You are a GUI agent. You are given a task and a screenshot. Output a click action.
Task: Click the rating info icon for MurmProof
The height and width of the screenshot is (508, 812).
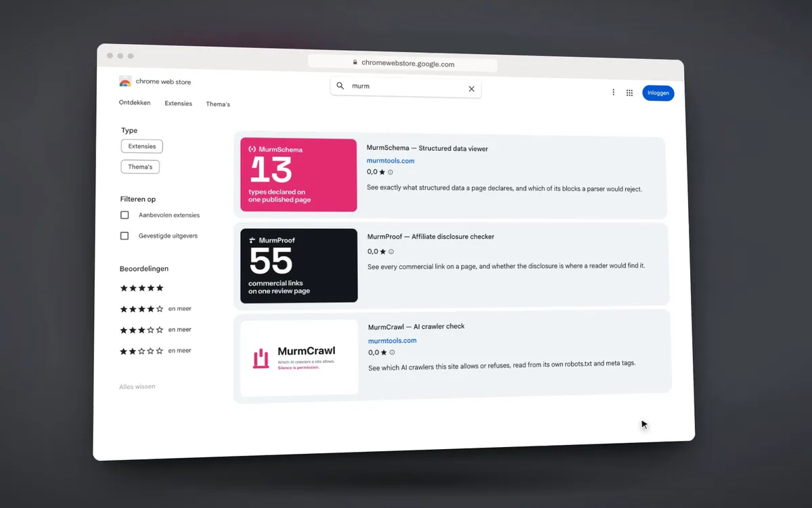[x=391, y=251]
